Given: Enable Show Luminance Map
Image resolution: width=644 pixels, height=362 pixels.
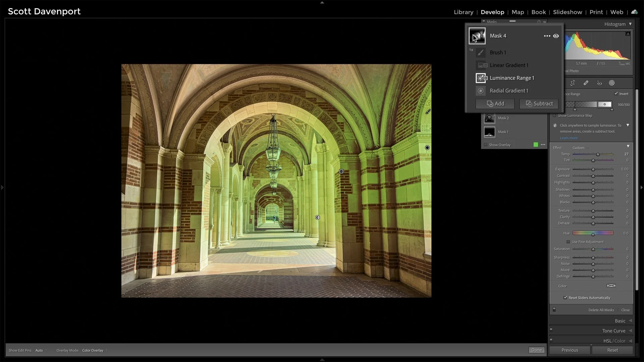Looking at the screenshot, I should click(555, 115).
